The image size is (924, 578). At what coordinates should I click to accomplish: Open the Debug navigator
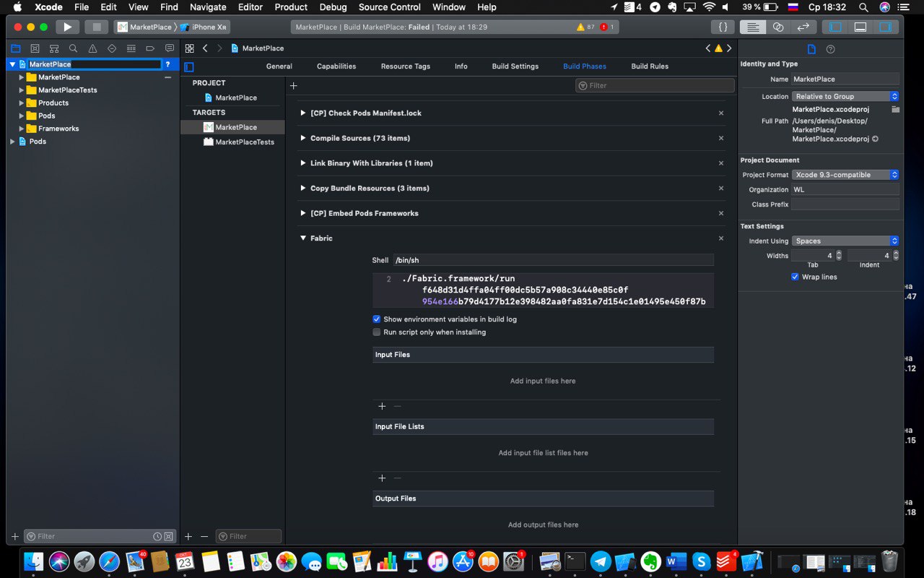click(131, 48)
